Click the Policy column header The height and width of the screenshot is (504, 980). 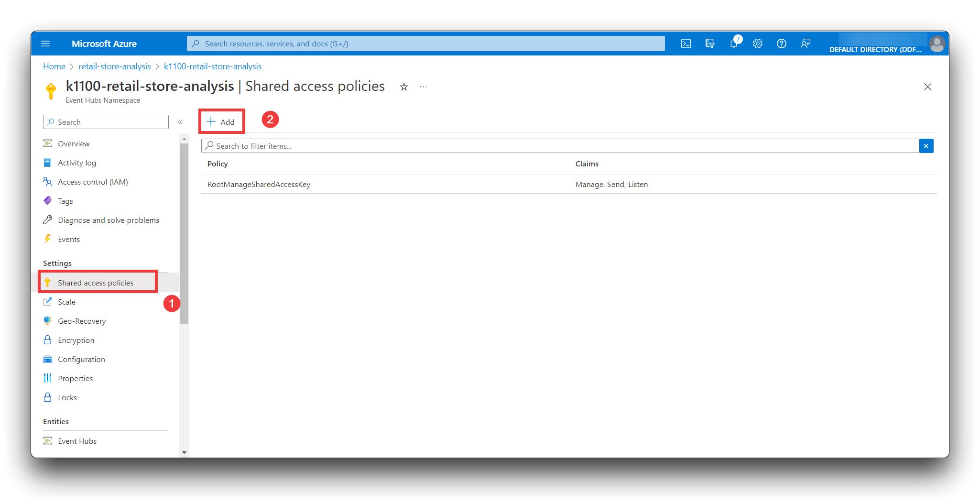(x=218, y=164)
